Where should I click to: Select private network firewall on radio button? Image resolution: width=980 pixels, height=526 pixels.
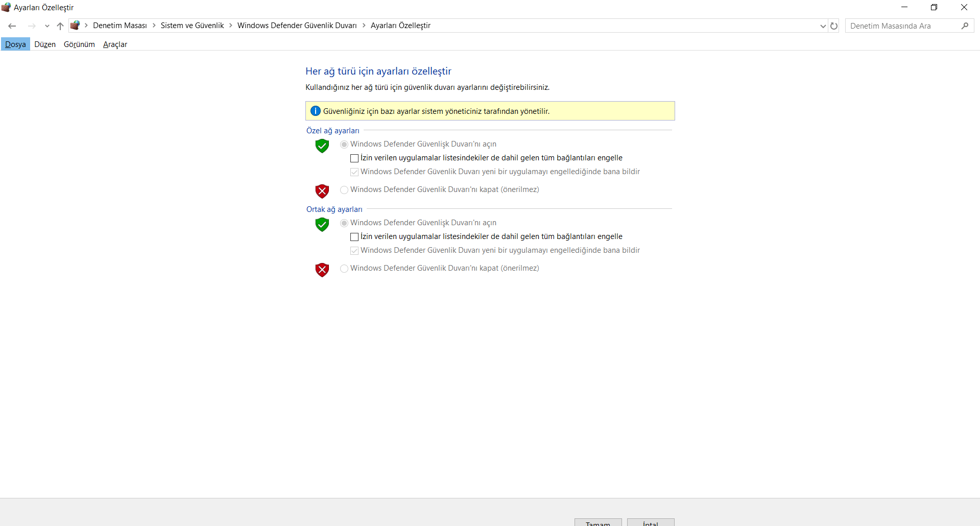pyautogui.click(x=344, y=145)
